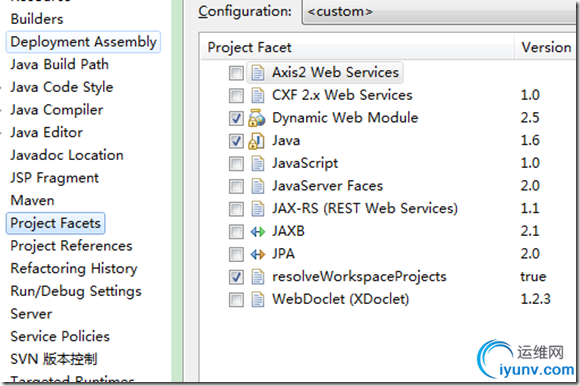Open SVN 版本控制 page
The image size is (580, 386).
click(54, 359)
